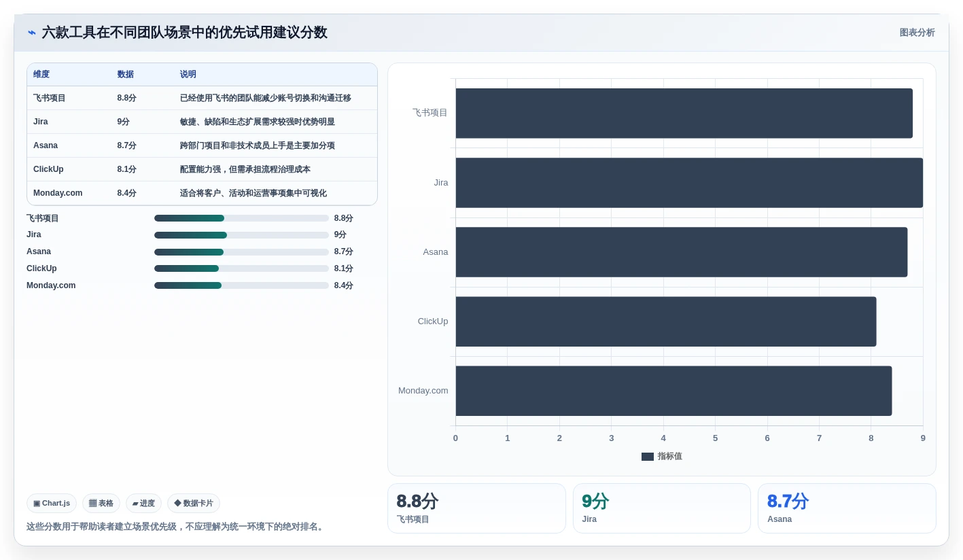Click the title 六款工具在不同团队场景中的优先试用建议分数
The image size is (963, 560).
tap(184, 33)
